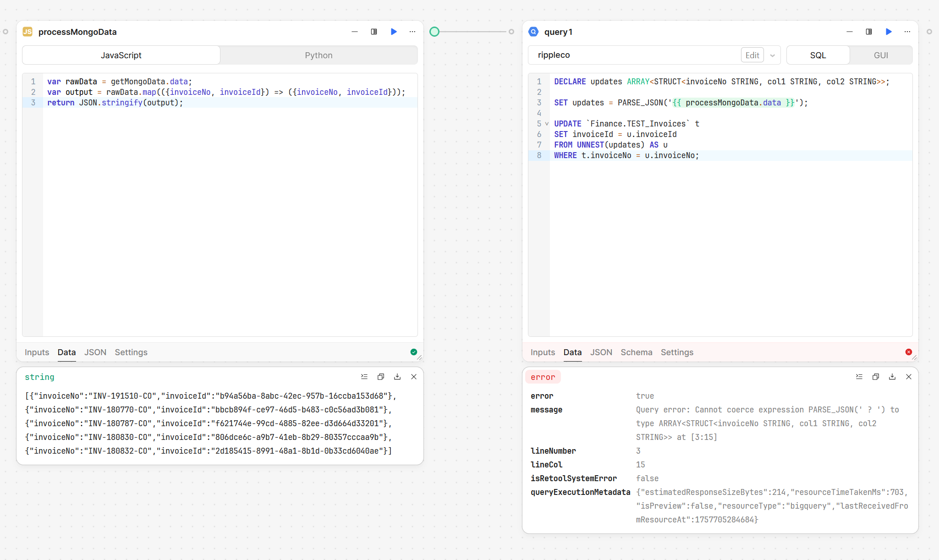Select the JavaScript language option
Viewport: 939px width, 560px height.
(x=121, y=55)
